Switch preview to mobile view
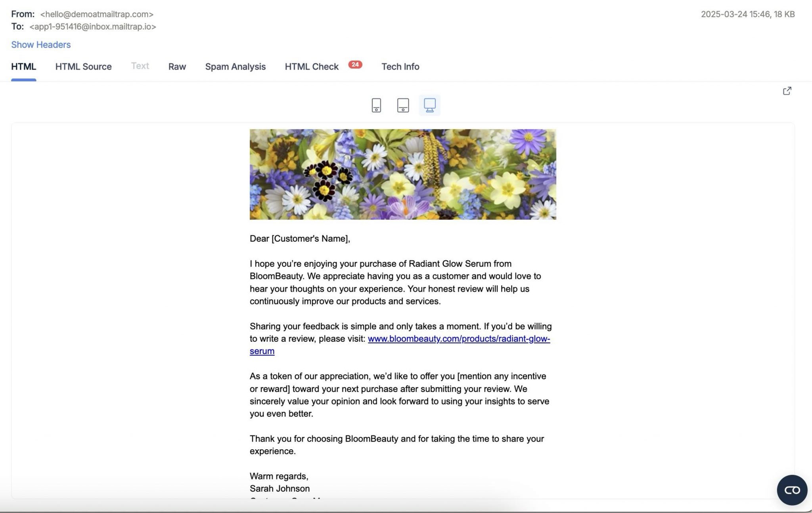The width and height of the screenshot is (812, 513). [x=376, y=105]
